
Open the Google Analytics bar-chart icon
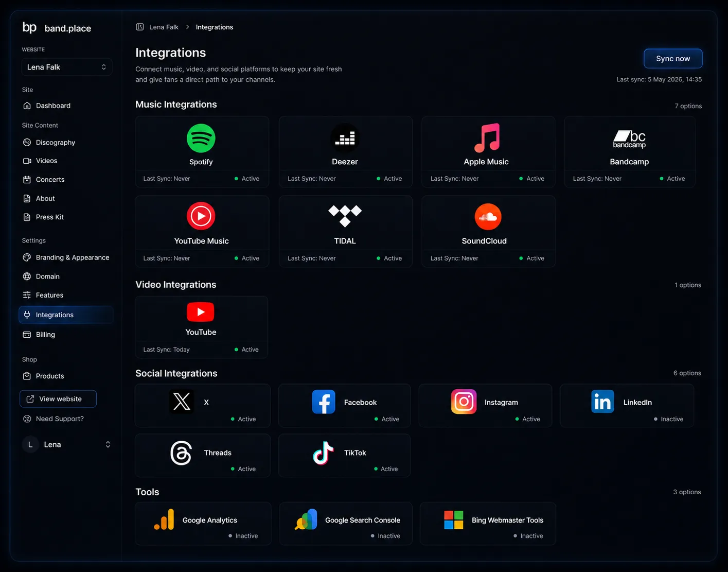point(164,519)
